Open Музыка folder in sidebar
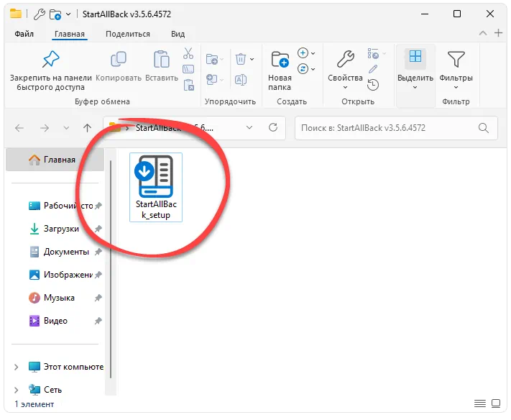This screenshot has width=511, height=420. (x=65, y=298)
